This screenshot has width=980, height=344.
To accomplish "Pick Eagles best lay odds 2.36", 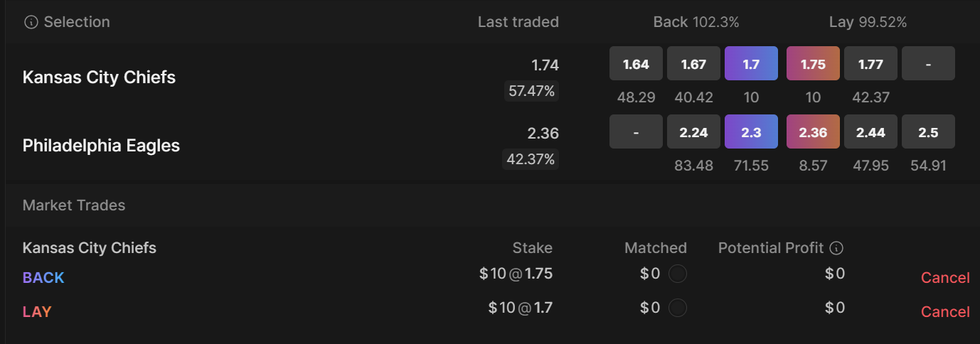I will 813,132.
